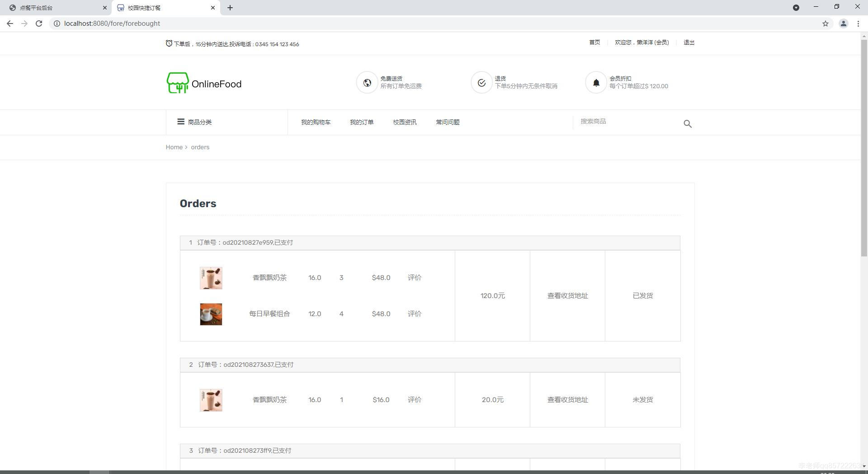Click the site info icon in address bar
868x474 pixels.
57,24
